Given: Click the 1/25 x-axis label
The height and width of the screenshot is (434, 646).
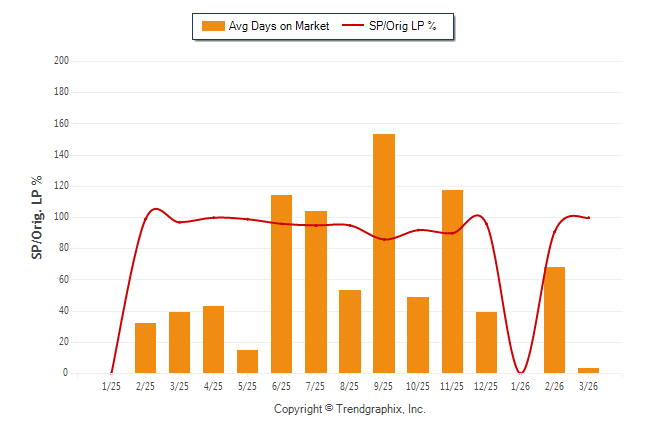Looking at the screenshot, I should 111,386.
